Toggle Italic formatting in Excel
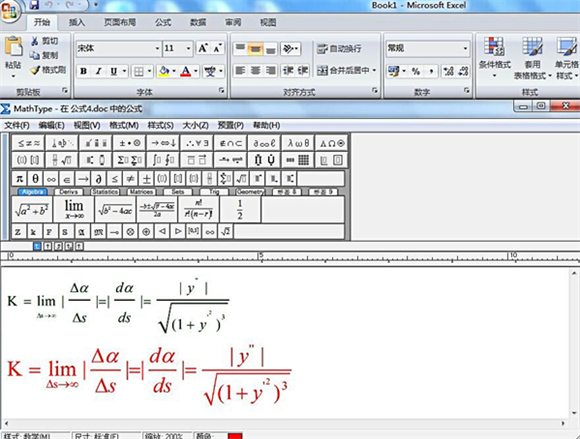The image size is (580, 439). coord(98,71)
